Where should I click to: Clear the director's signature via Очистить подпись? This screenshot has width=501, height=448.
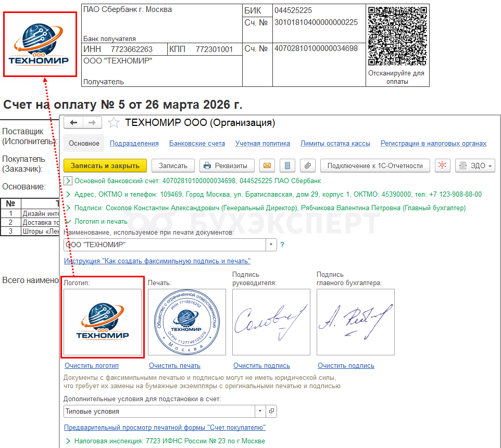(x=261, y=366)
